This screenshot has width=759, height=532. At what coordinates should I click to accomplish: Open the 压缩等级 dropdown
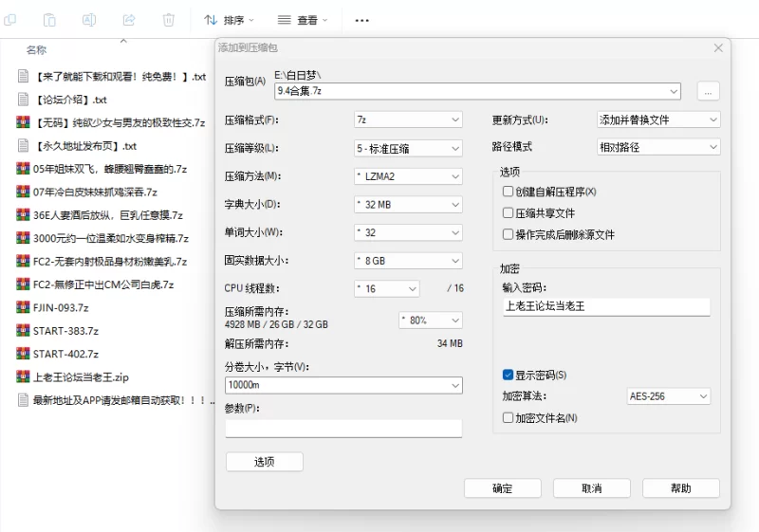[408, 149]
